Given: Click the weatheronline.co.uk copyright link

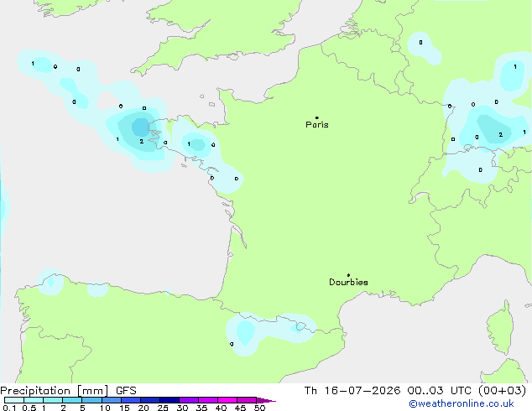Looking at the screenshot, I should [x=462, y=403].
